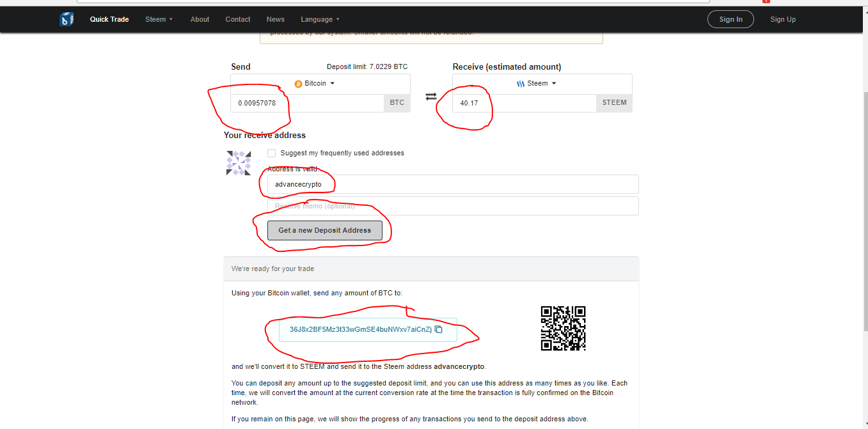Viewport: 868px width, 429px height.
Task: Click the Bitcoin deposit QR code
Action: pyautogui.click(x=563, y=328)
